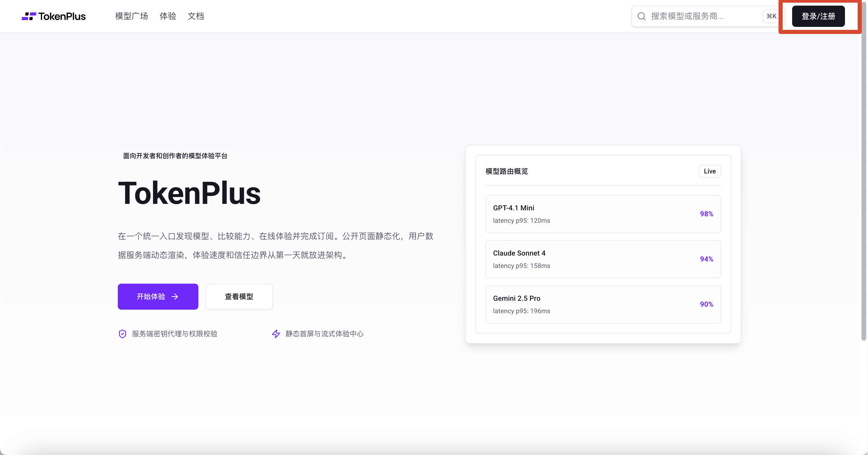
Task: Click the 模型路由概览 card title
Action: coord(506,171)
